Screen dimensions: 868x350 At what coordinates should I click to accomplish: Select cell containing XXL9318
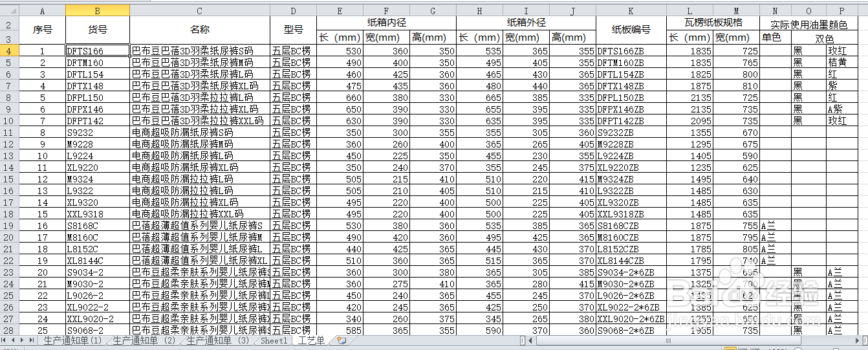(x=98, y=213)
